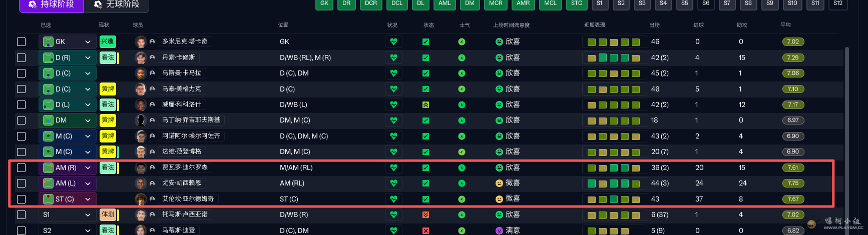868x235 pixels.
Task: Click the yellow face satisfaction icon for 尤安·凯西赖恩
Action: [499, 183]
